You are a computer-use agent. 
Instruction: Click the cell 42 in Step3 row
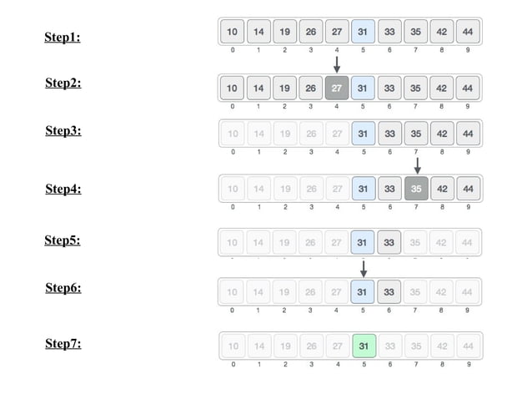tap(442, 134)
